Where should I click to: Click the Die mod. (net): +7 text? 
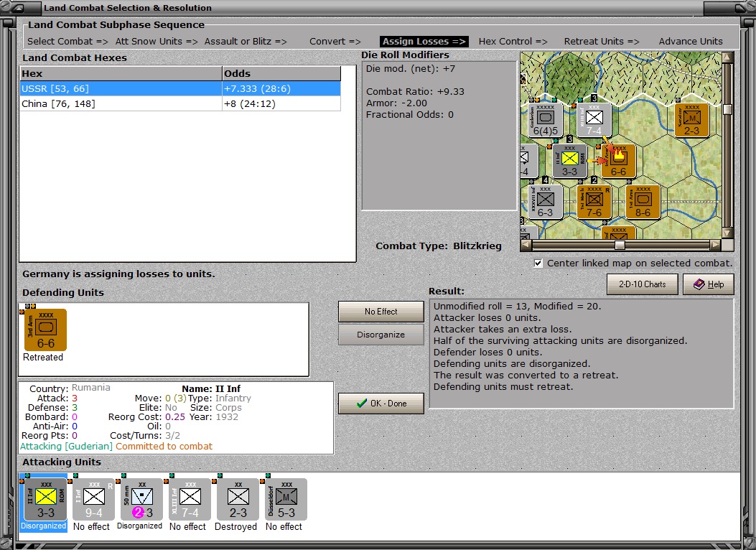pyautogui.click(x=410, y=68)
